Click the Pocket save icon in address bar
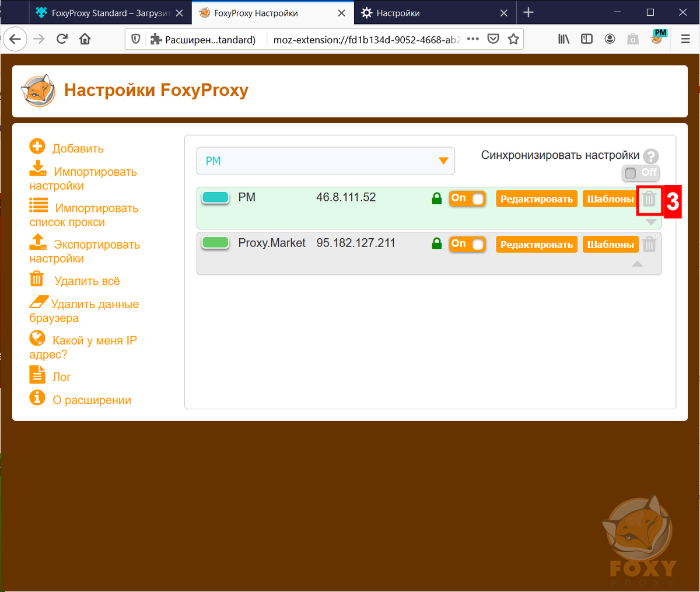 tap(493, 39)
